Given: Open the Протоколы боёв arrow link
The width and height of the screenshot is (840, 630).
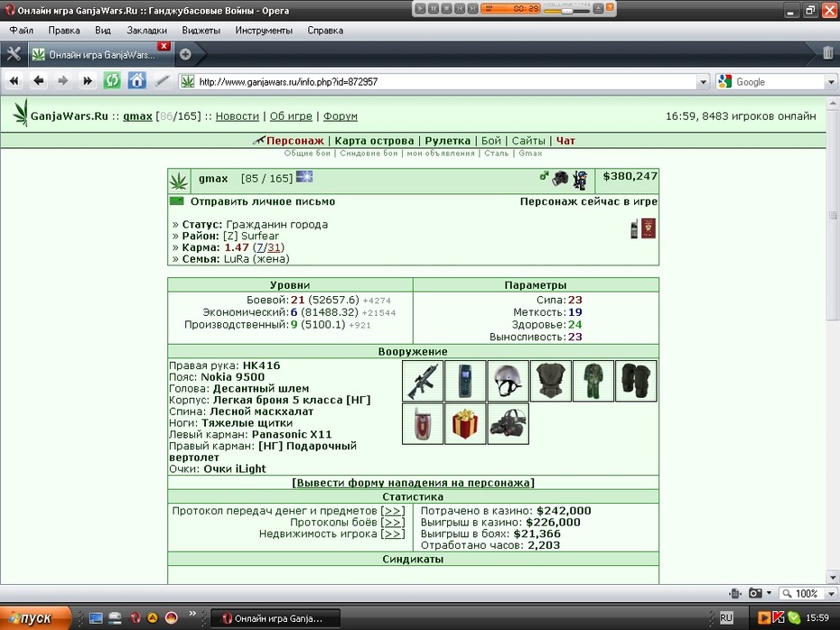Looking at the screenshot, I should point(393,523).
